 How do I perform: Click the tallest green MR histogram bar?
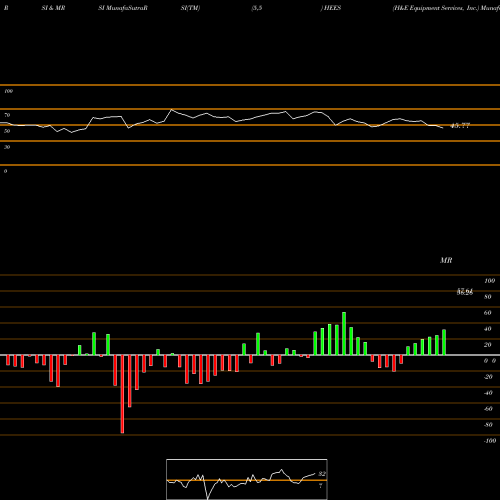tap(344, 334)
